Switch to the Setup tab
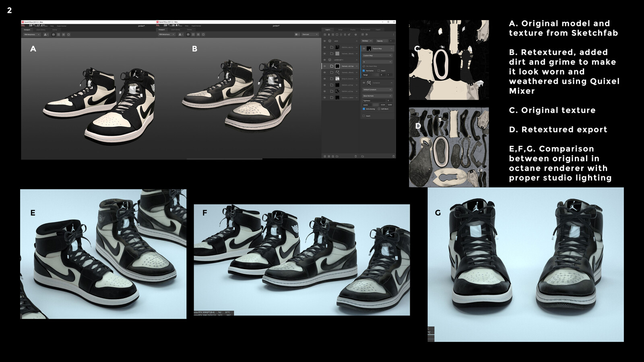 [x=341, y=30]
